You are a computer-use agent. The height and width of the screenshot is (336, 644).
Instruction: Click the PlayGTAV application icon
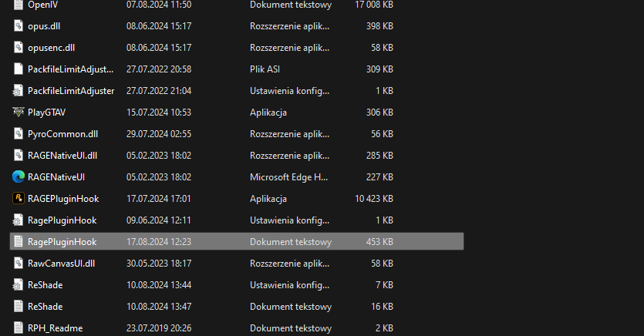pos(19,113)
